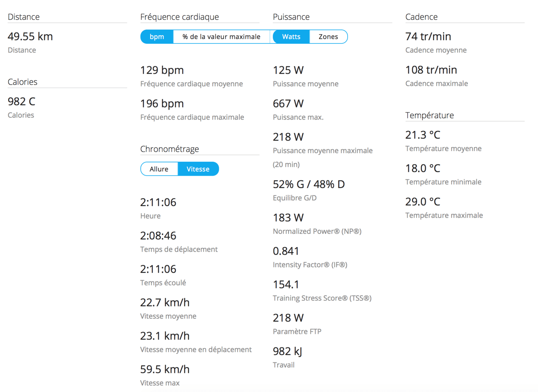The image size is (538, 392).
Task: Click the Fréquence cardiaque section heading
Action: [x=179, y=17]
